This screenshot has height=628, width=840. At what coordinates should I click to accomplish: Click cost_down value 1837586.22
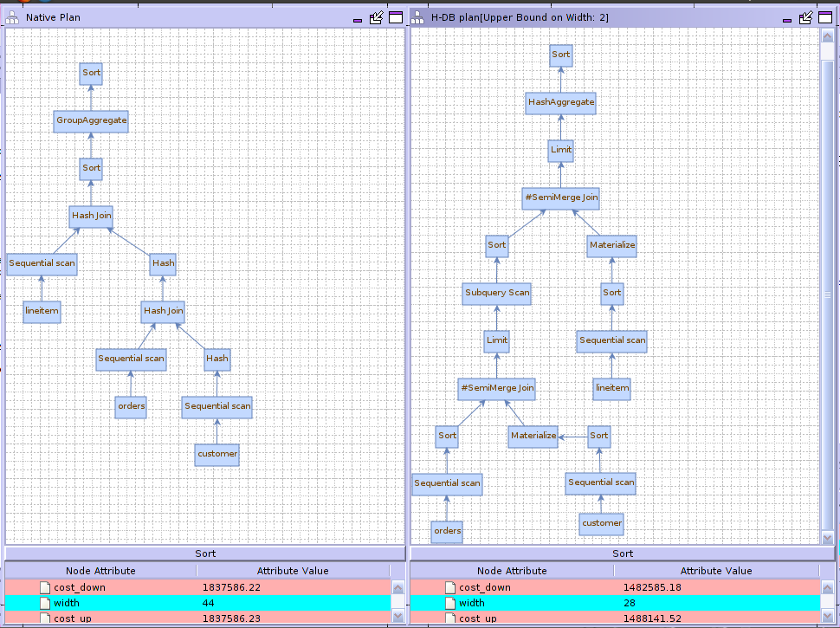(x=231, y=587)
